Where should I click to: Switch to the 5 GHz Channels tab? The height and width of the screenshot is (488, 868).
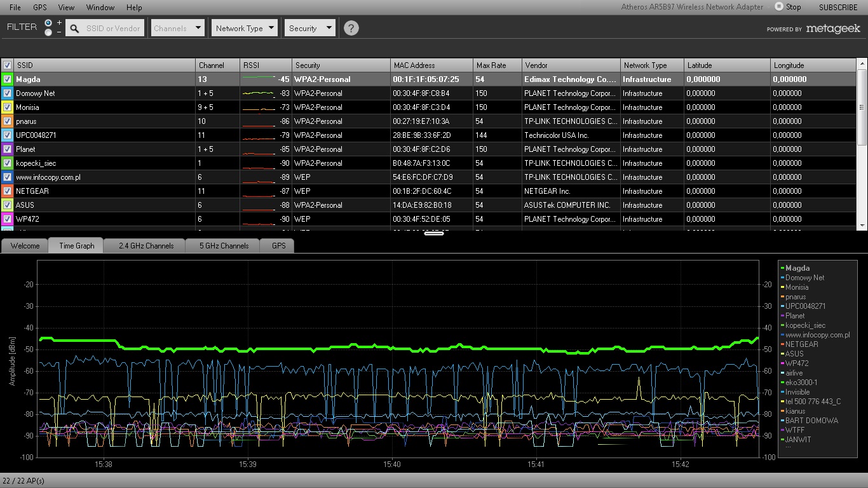coord(224,246)
